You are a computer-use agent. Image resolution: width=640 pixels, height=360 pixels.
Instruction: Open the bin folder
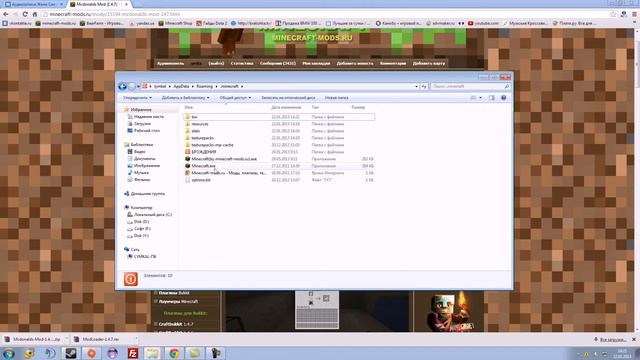[194, 117]
